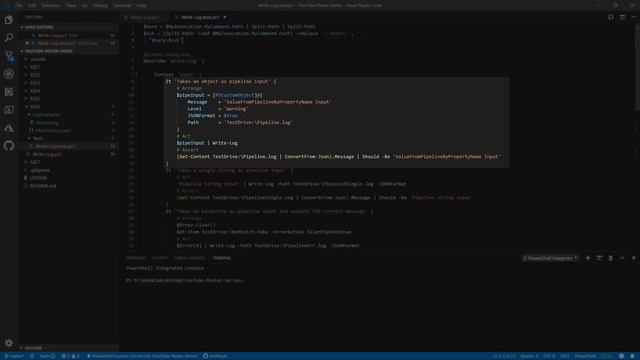640x360 pixels.
Task: Open the .gitignore file
Action: [x=40, y=170]
